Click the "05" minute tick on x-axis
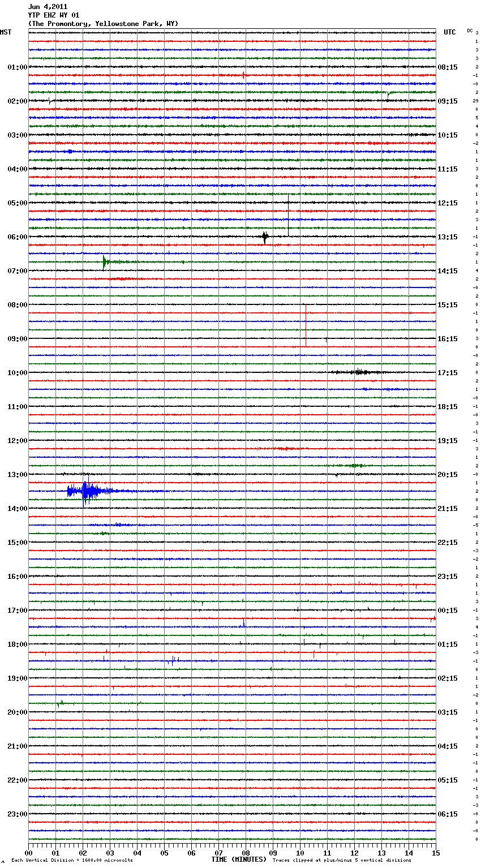Screen dimensions: 481x868 pyautogui.click(x=165, y=853)
